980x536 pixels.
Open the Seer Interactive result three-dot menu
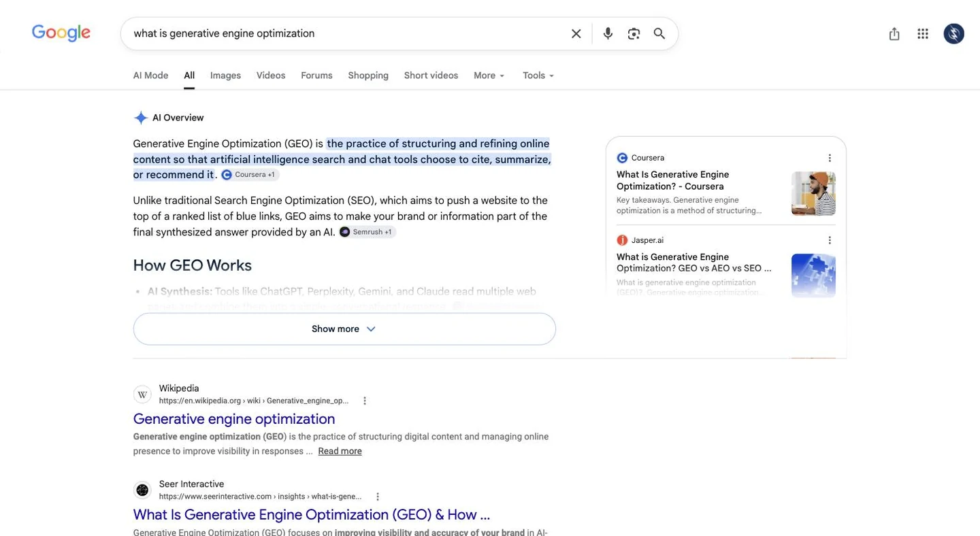coord(378,497)
